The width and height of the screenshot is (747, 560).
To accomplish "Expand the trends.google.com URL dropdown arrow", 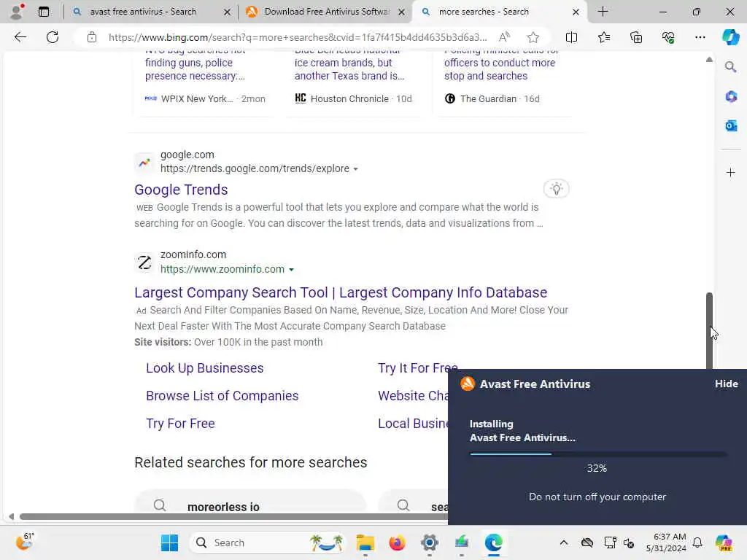I will click(355, 169).
